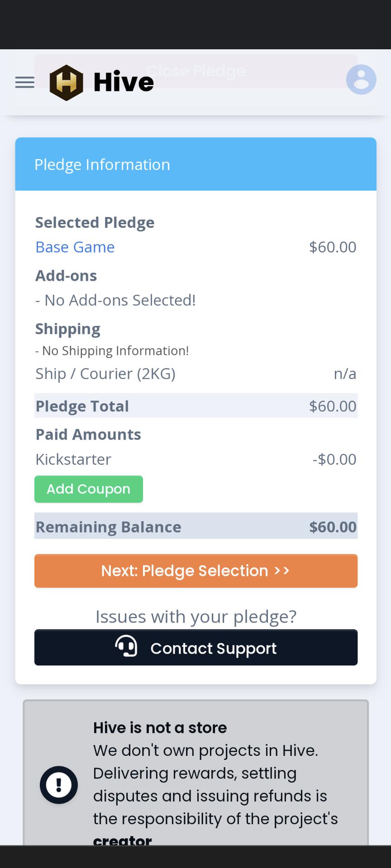
Task: Select the Pledge Information header
Action: point(196,164)
